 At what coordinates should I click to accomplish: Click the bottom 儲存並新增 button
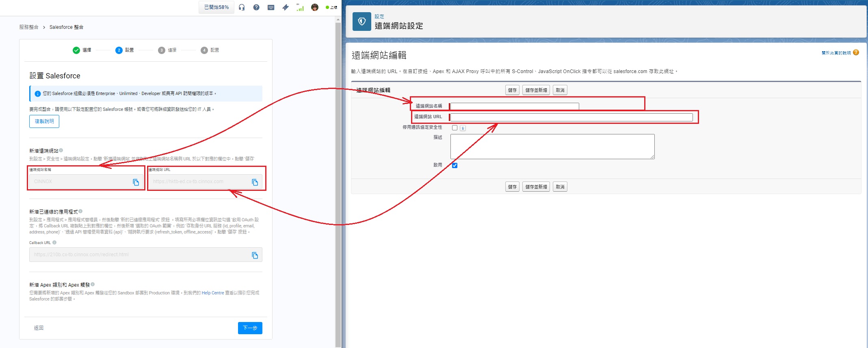(x=536, y=187)
